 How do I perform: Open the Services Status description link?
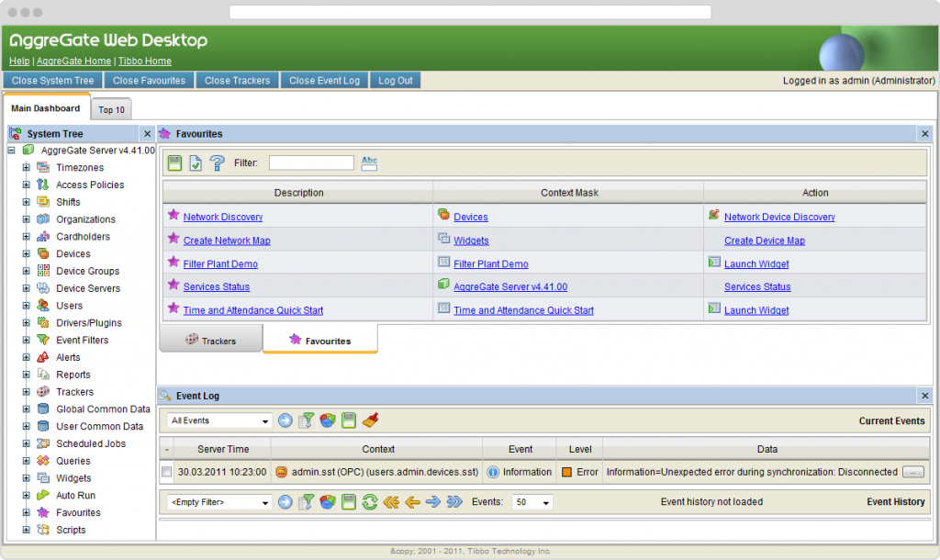tap(217, 287)
